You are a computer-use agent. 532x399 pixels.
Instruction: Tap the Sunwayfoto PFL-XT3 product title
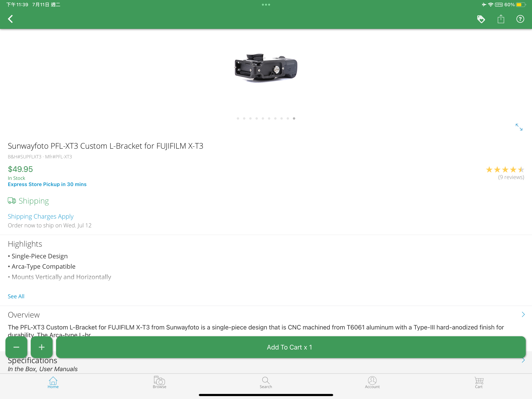click(105, 146)
